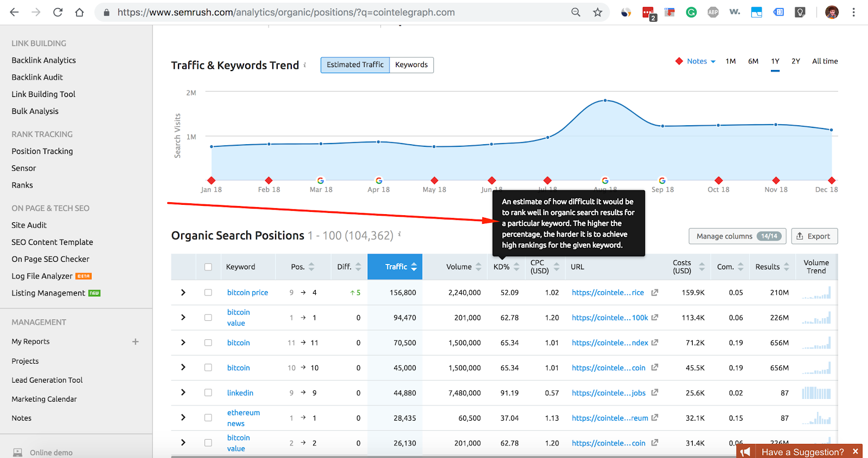
Task: Open external link icon for bitcoin price URL
Action: (x=655, y=292)
